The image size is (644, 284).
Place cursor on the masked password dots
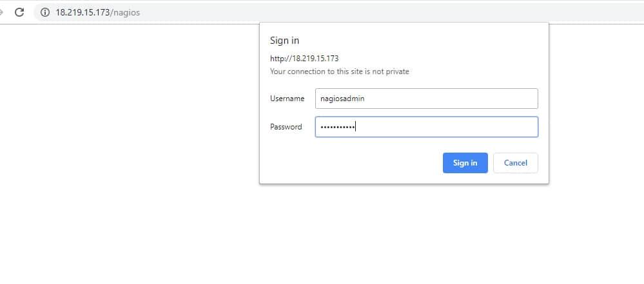tap(338, 127)
